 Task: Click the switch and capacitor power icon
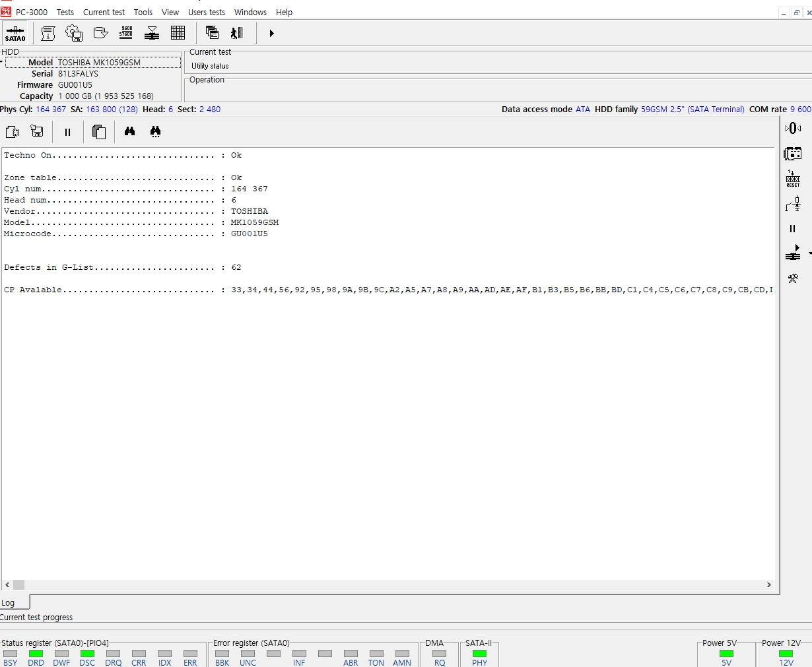coord(793,204)
